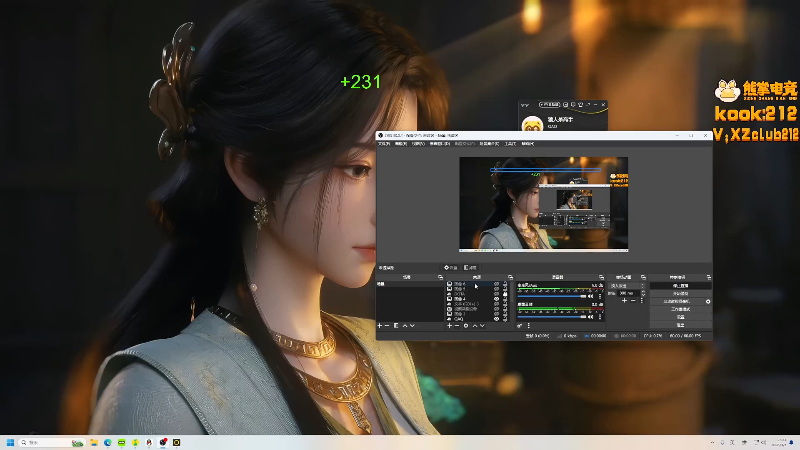The width and height of the screenshot is (800, 450).
Task: Open the Windows Start menu
Action: click(10, 442)
